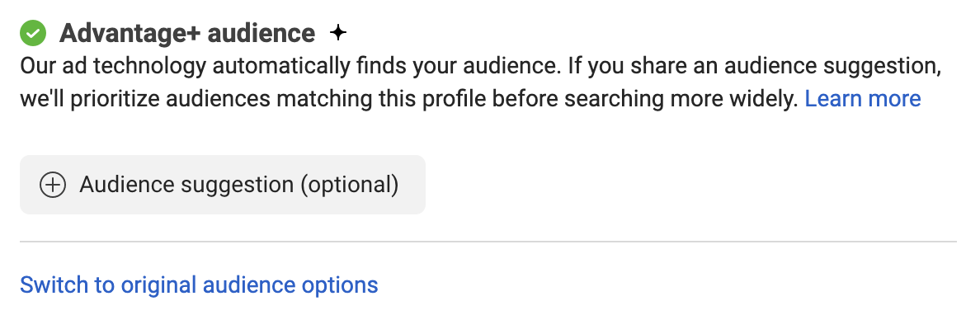This screenshot has width=980, height=315.
Task: Expand the Audience suggestion section
Action: click(x=223, y=185)
